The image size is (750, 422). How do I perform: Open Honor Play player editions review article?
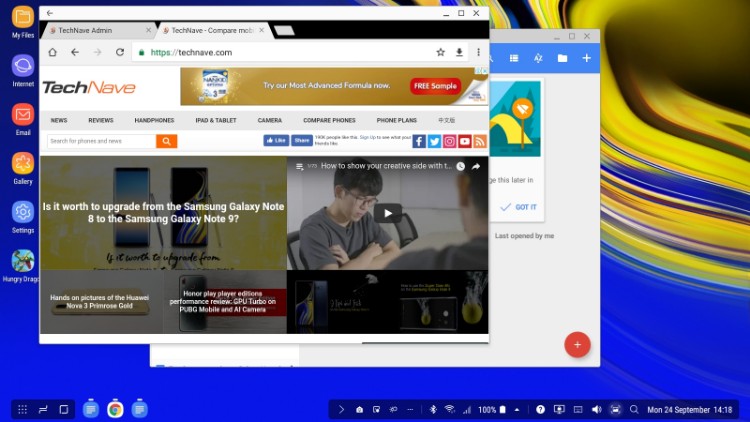225,301
